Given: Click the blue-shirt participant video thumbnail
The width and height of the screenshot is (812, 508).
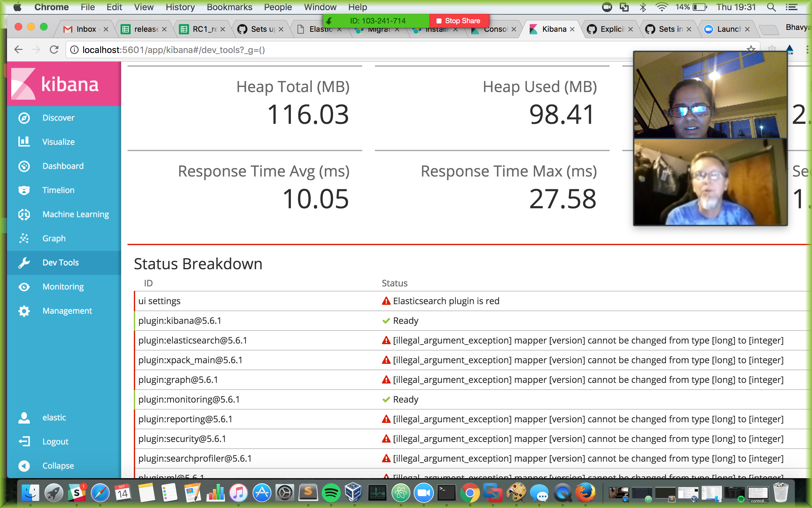Looking at the screenshot, I should (x=710, y=182).
